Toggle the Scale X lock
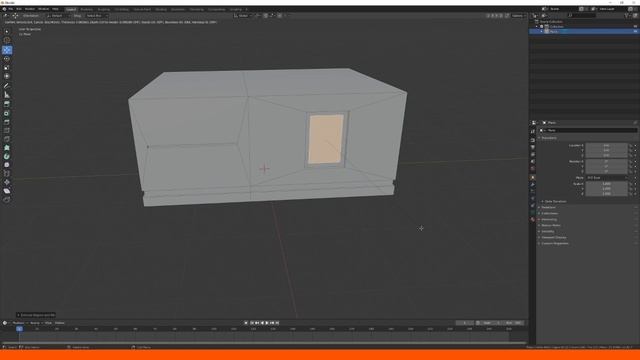640x360 pixels. 631,184
